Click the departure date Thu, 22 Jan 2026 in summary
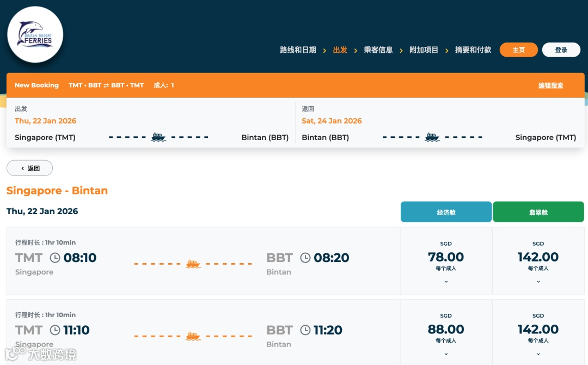This screenshot has width=588, height=365. (45, 121)
